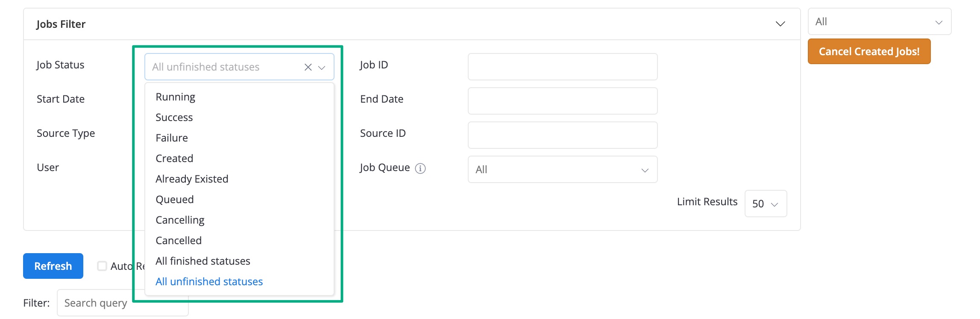Click the Cancel Created Jobs! button

coord(869,51)
